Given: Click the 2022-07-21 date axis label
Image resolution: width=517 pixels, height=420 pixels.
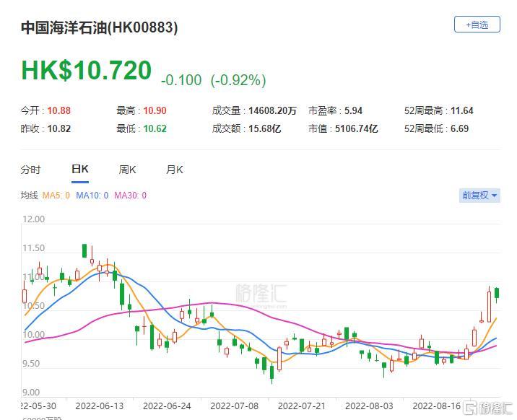Looking at the screenshot, I should [301, 406].
